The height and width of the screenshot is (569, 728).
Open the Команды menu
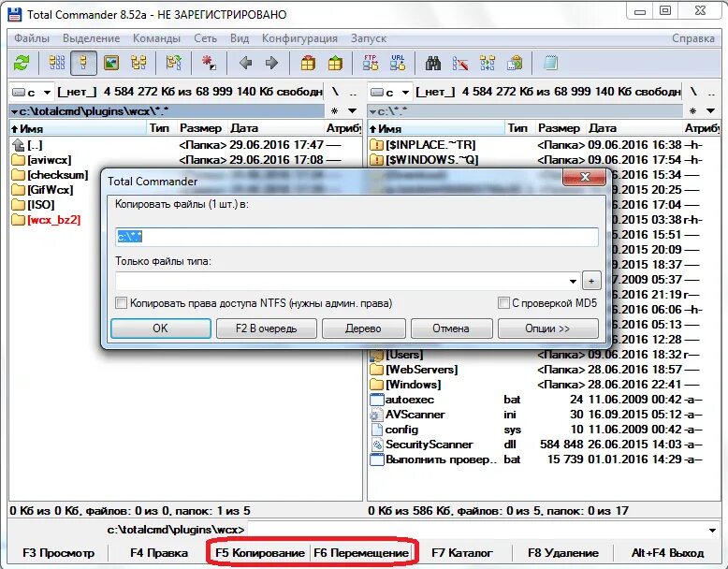156,38
